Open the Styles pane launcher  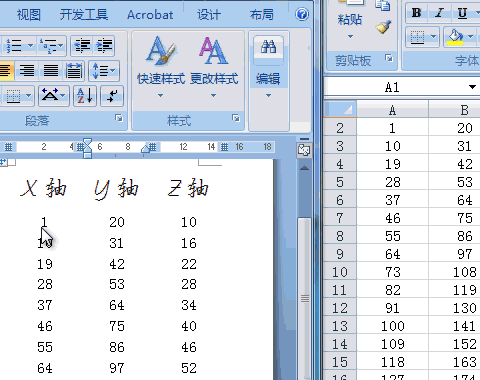pyautogui.click(x=236, y=118)
